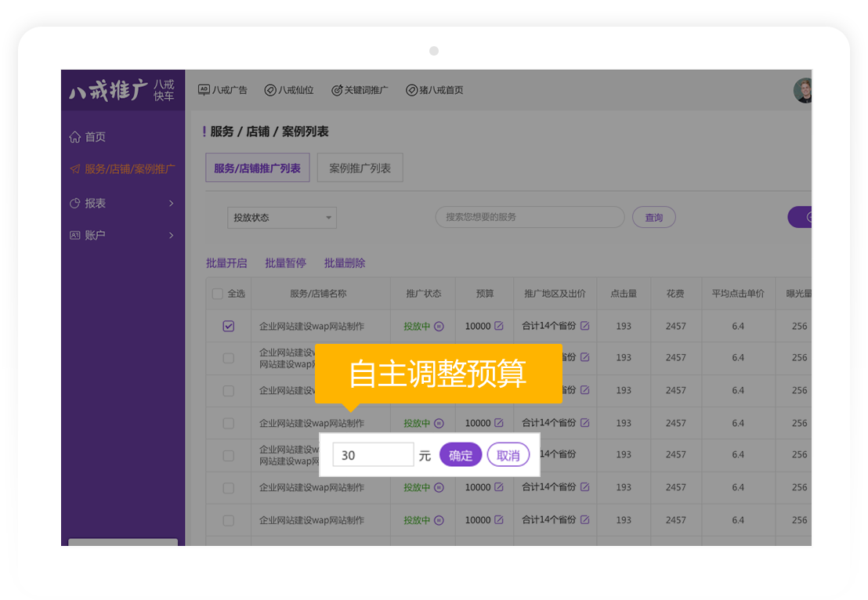Click the purple button right of 查询
Screen dimensions: 868x600
tap(800, 217)
